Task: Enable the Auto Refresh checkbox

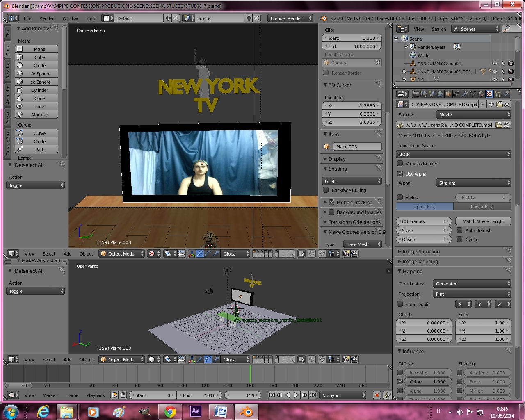Action: pyautogui.click(x=460, y=230)
